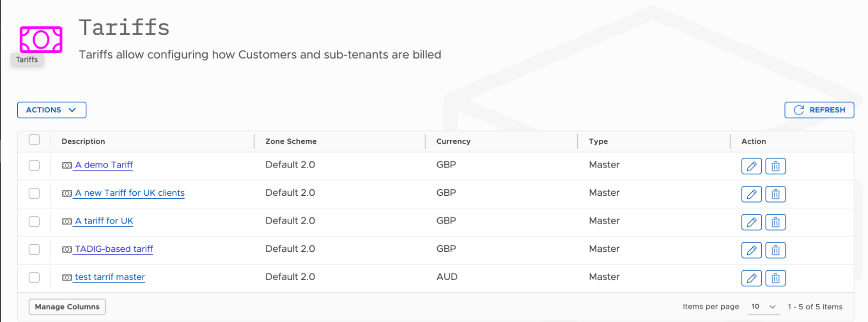The image size is (868, 322).
Task: Check the 'A demo Tariff' row checkbox
Action: [x=34, y=165]
